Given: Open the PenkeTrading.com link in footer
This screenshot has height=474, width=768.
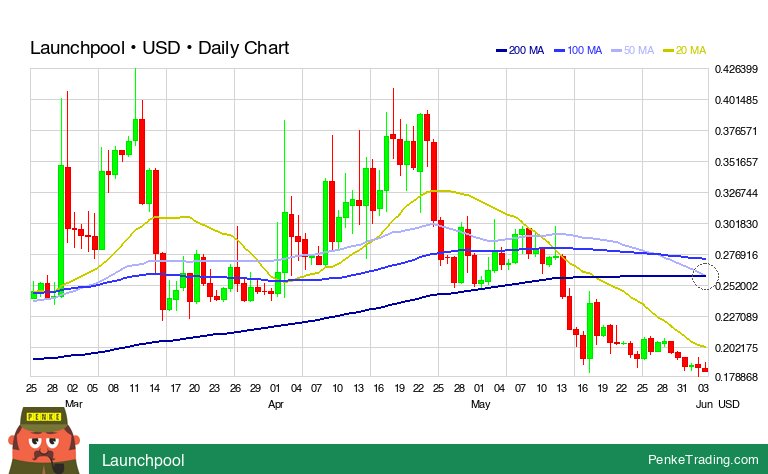Looking at the screenshot, I should tap(703, 459).
